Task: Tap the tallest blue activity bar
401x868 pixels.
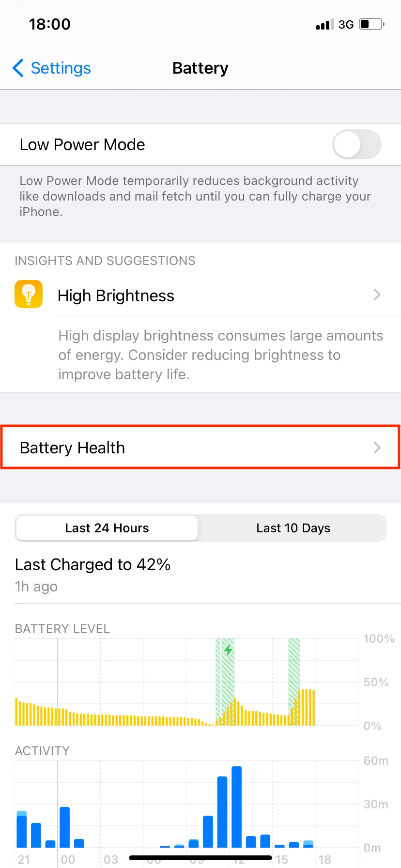Action: pos(236,806)
